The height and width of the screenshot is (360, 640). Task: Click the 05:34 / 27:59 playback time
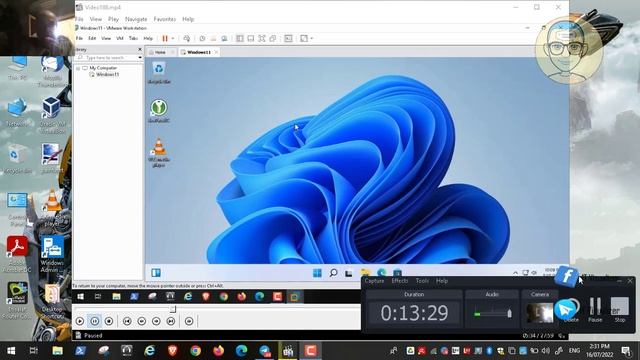[538, 336]
